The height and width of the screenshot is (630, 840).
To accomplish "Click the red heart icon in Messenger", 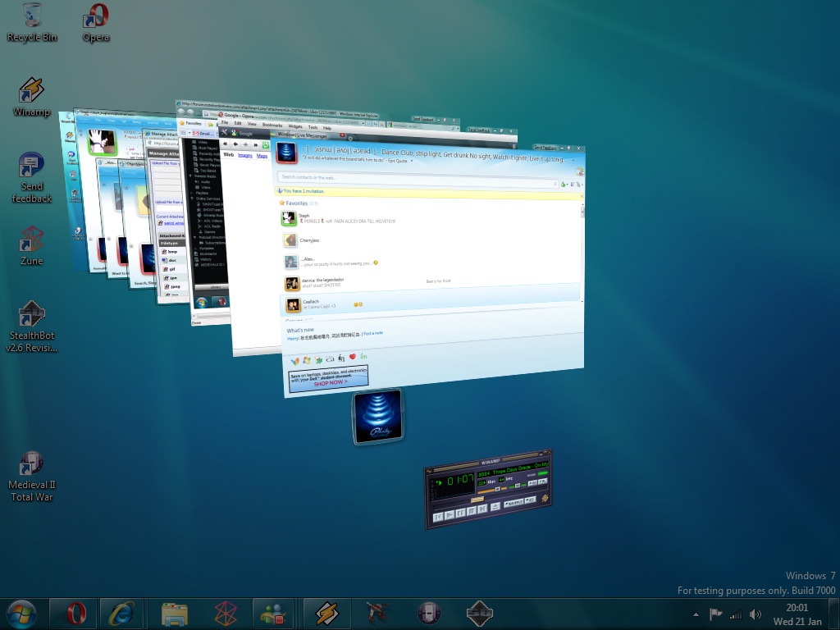I will 352,357.
